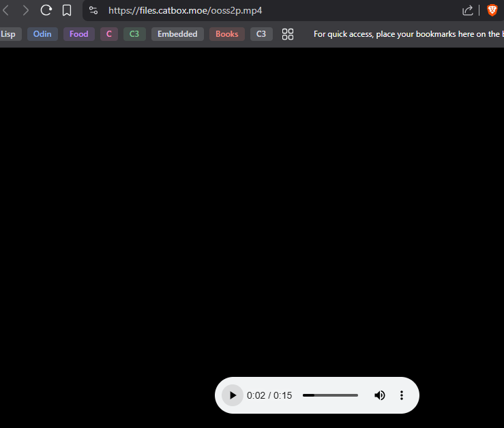Mute the video volume
Viewport: 504px width, 428px height.
380,395
